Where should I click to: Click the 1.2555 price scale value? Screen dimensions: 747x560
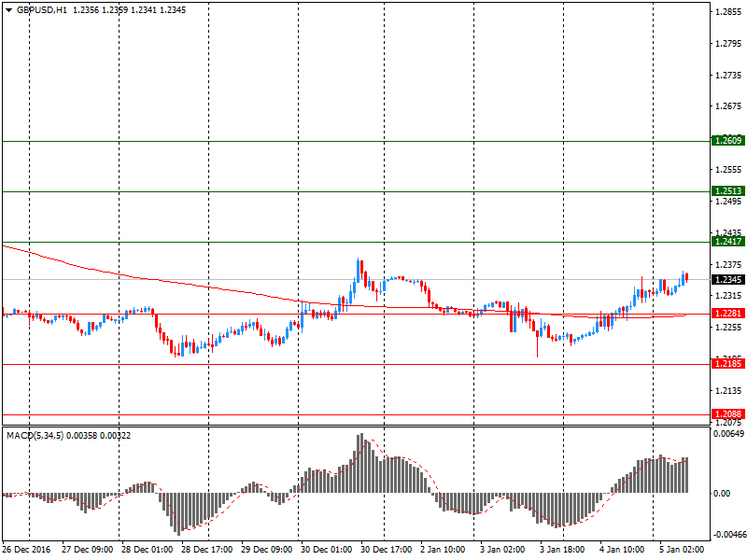click(x=729, y=170)
